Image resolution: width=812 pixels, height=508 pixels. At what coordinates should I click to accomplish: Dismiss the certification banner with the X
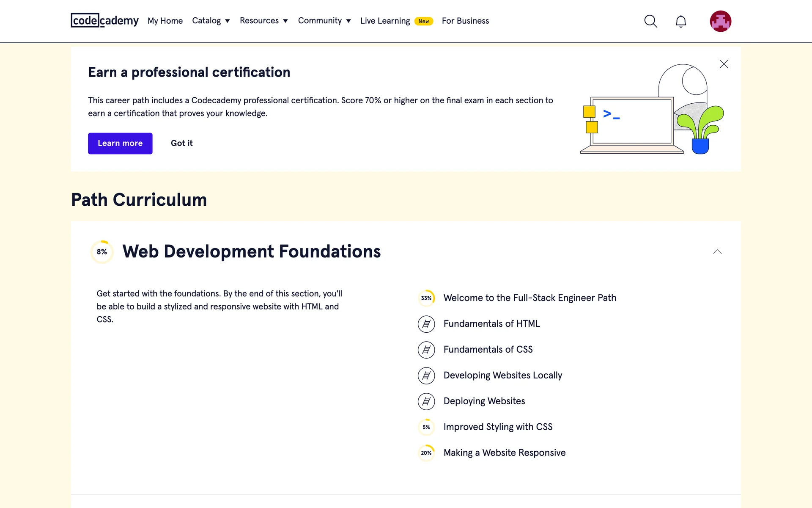click(x=724, y=64)
